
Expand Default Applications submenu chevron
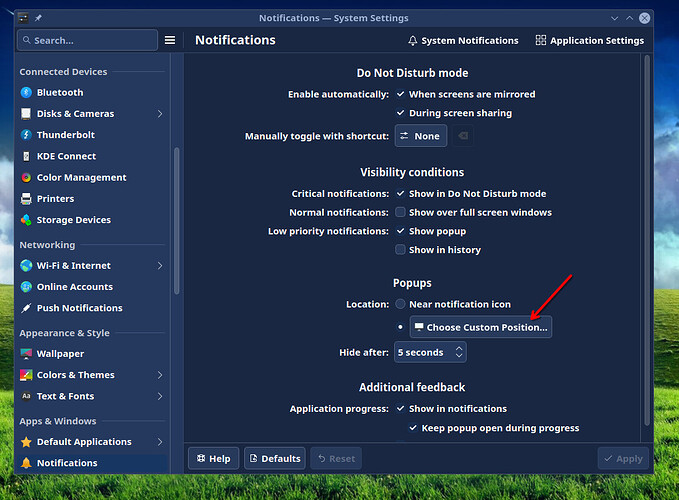[x=160, y=442]
